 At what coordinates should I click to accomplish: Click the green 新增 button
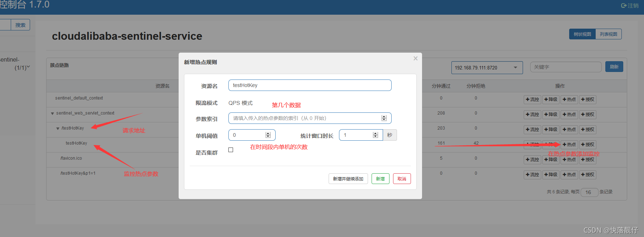click(380, 179)
